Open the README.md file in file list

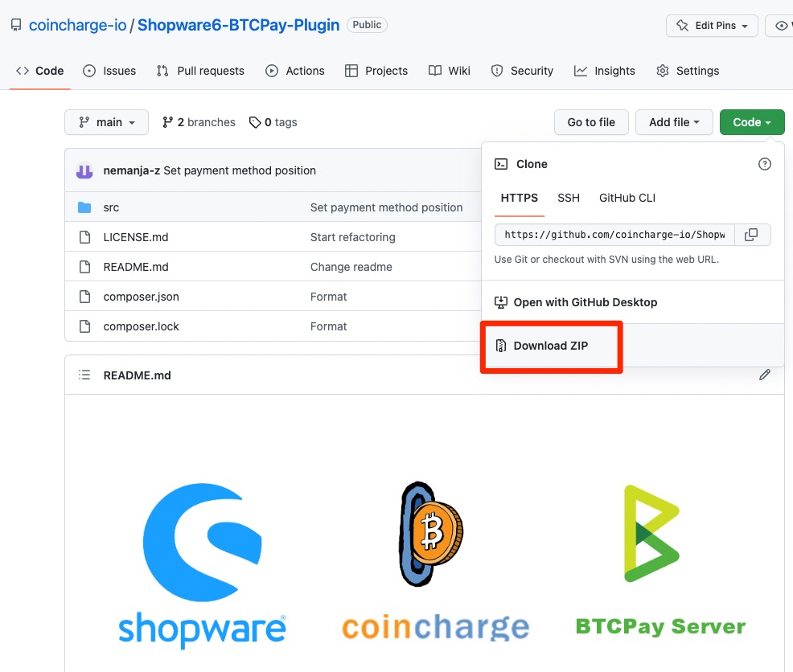(x=136, y=267)
